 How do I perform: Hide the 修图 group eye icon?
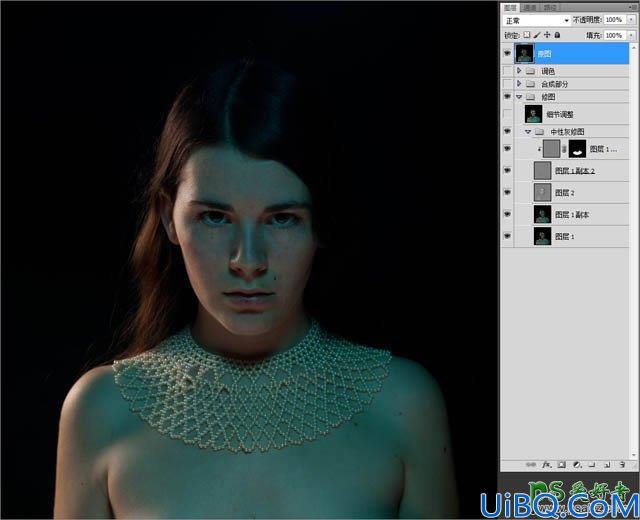tap(507, 97)
